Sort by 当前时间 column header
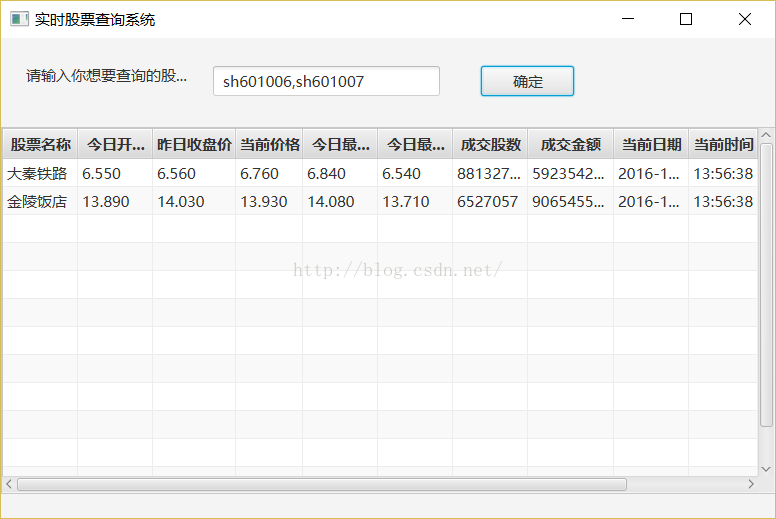The width and height of the screenshot is (776, 519). [723, 144]
